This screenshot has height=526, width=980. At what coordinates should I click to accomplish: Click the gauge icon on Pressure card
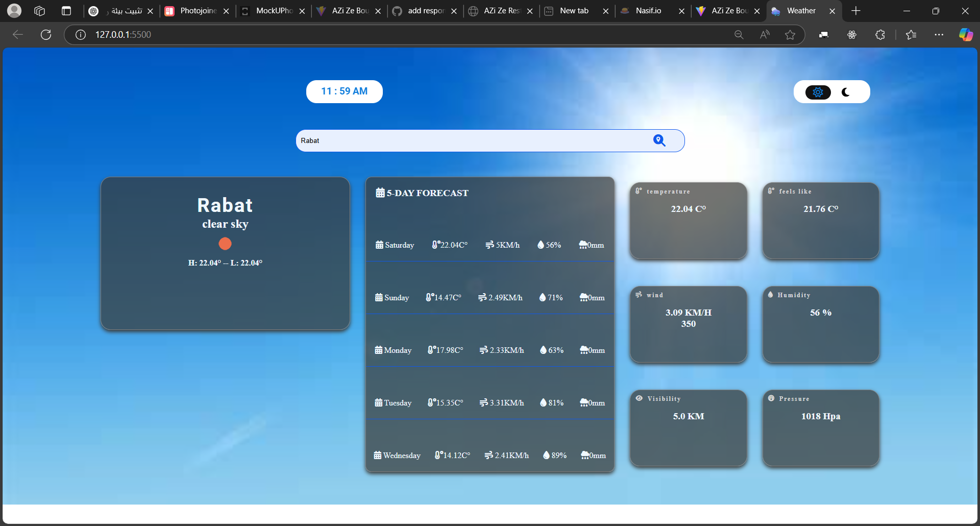pos(771,398)
